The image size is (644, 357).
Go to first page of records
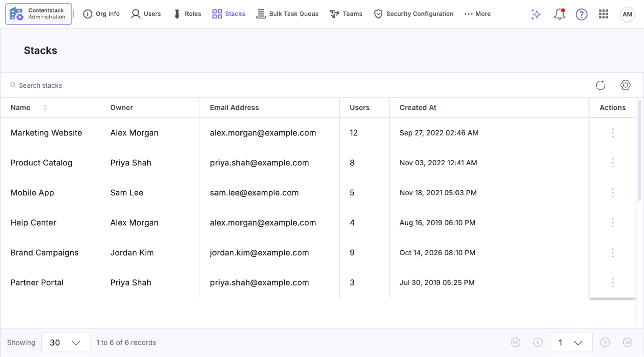pos(515,342)
